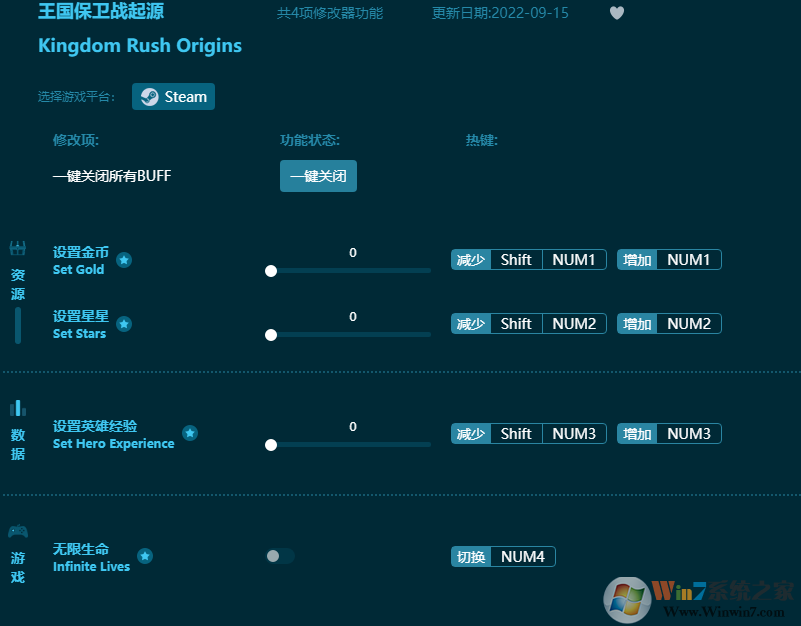The image size is (801, 626).
Task: Click the NUM4 hotkey box
Action: point(523,557)
